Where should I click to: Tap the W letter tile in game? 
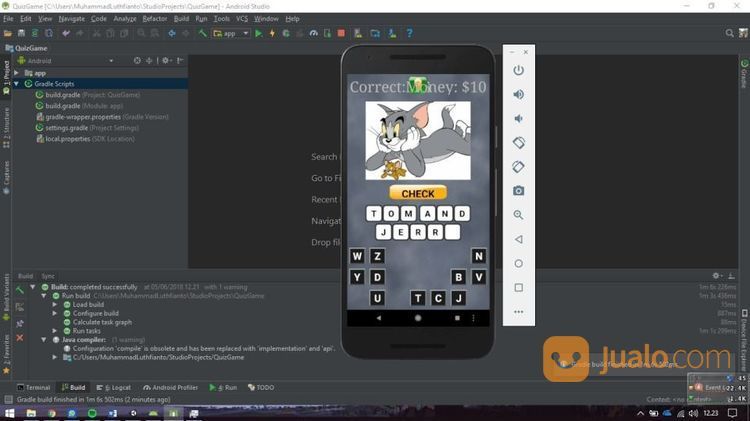[x=357, y=256]
